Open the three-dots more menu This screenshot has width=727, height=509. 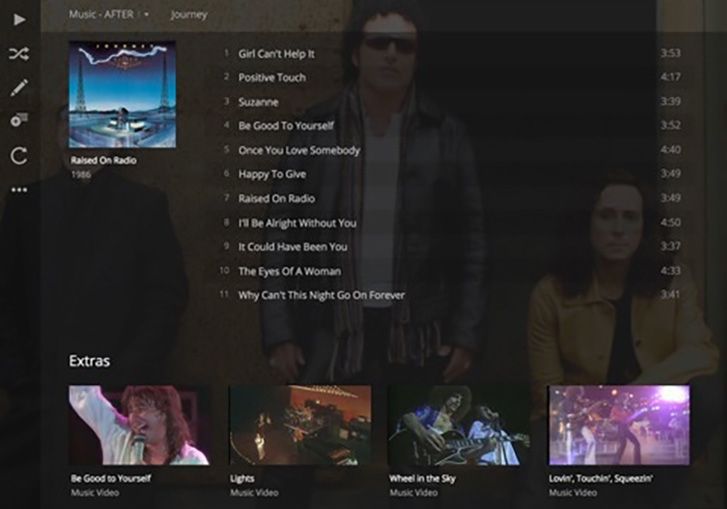(19, 189)
